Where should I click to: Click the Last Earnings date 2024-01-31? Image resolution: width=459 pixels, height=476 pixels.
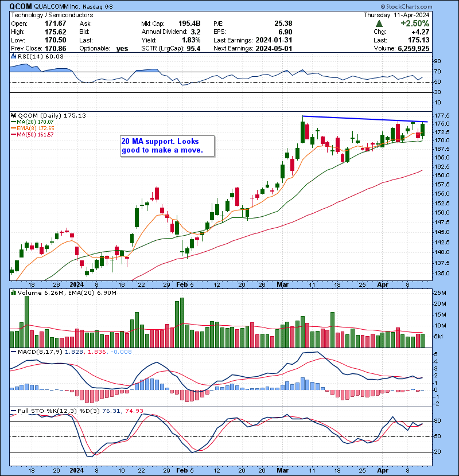tap(274, 40)
